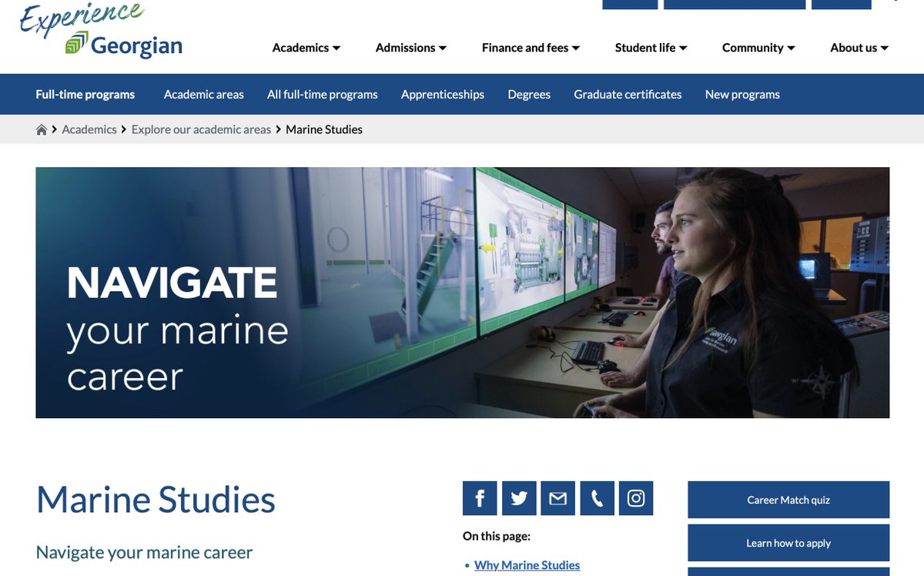Click the Navigate your marine career banner image
Image resolution: width=924 pixels, height=576 pixels.
pyautogui.click(x=463, y=293)
